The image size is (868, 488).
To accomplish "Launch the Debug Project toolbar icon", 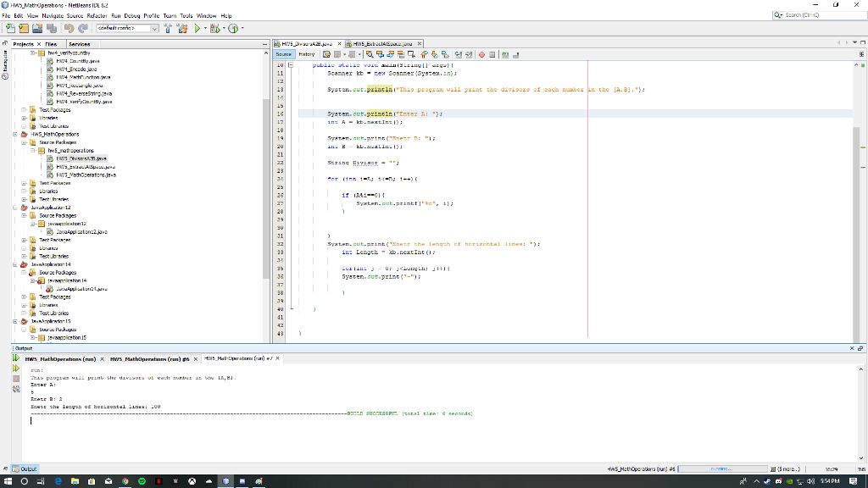I will coord(214,26).
